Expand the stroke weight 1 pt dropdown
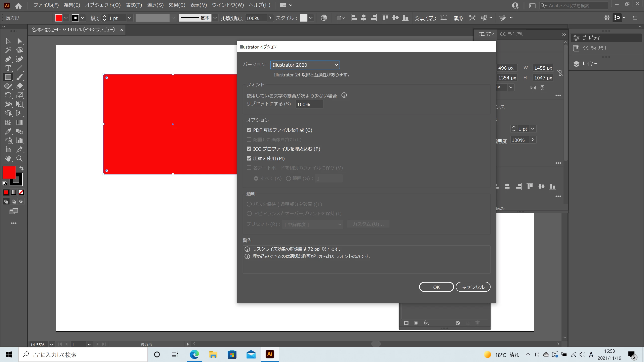Image resolution: width=644 pixels, height=362 pixels. 130,18
